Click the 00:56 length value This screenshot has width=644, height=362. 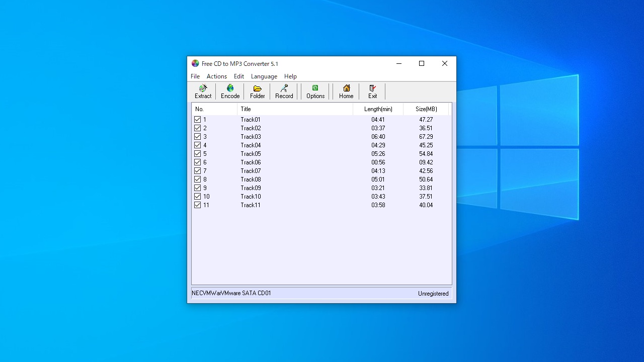pos(378,162)
